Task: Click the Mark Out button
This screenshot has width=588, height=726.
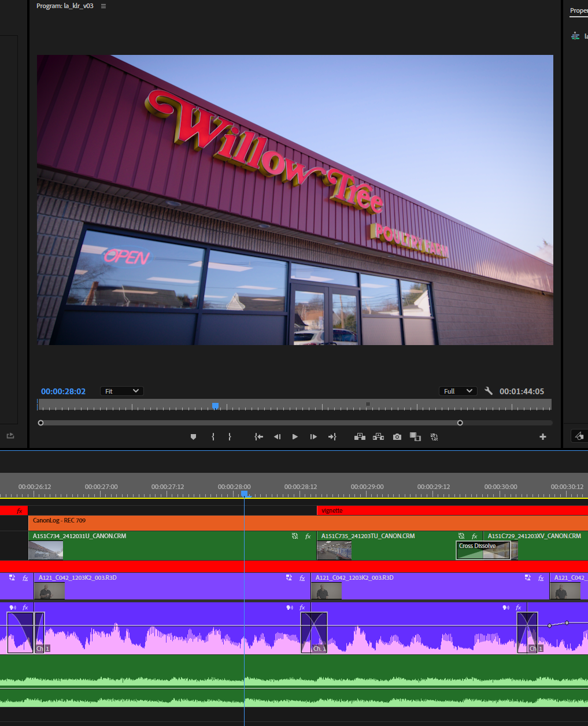Action: click(x=230, y=437)
